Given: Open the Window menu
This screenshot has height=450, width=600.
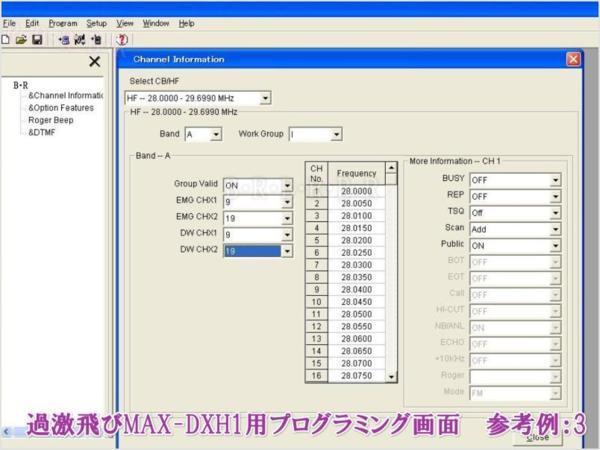Looking at the screenshot, I should (x=156, y=23).
